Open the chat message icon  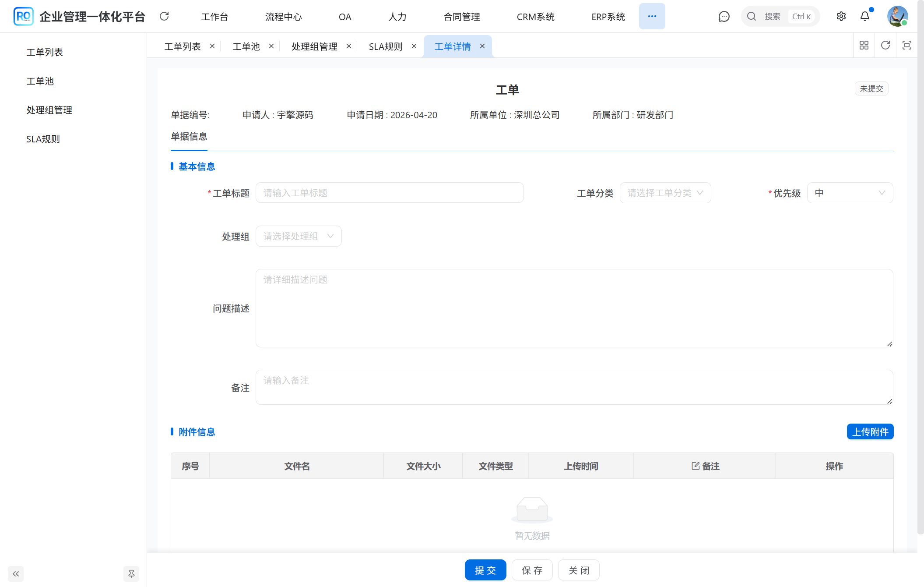point(724,17)
